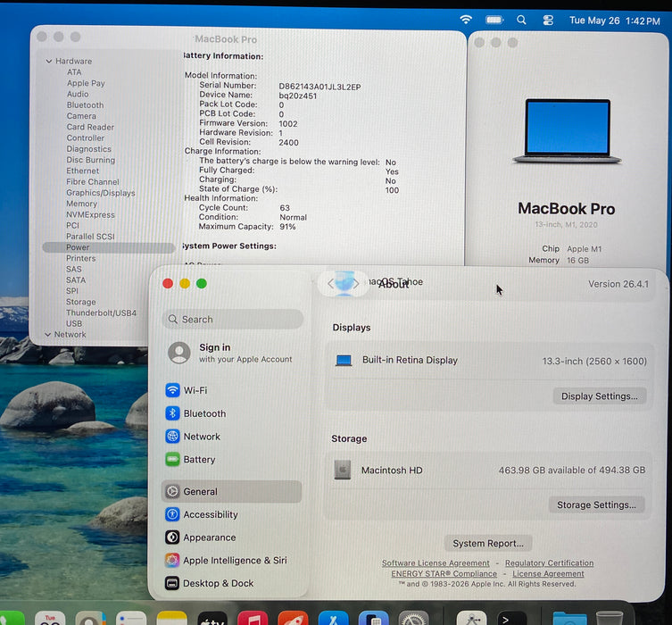This screenshot has width=672, height=625.
Task: Open ENERGY STAR Compliance link
Action: click(444, 573)
